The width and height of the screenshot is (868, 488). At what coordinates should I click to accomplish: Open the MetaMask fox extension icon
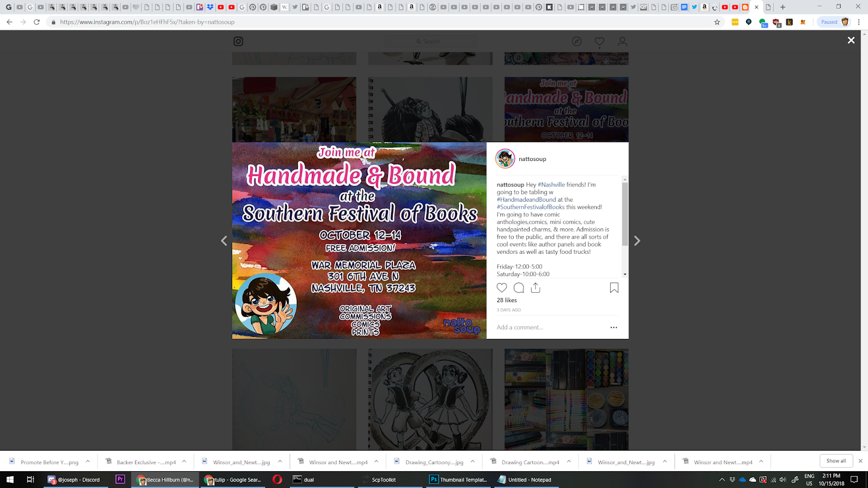coord(803,22)
